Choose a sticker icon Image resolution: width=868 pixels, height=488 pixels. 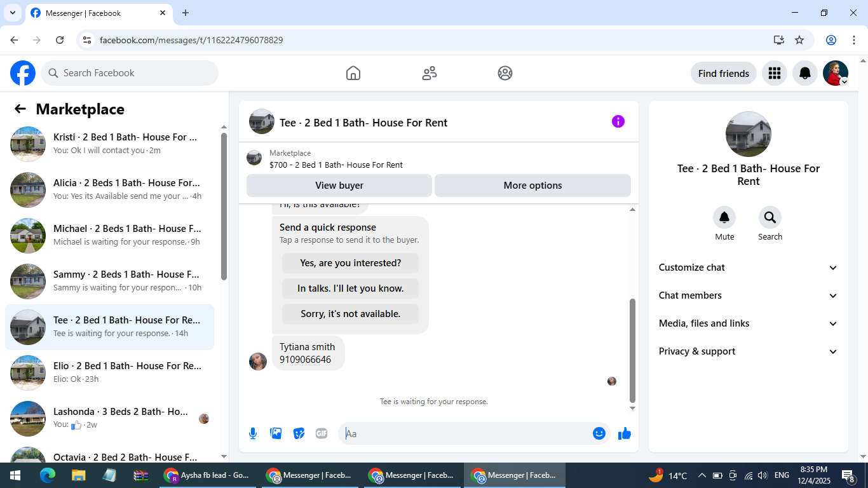299,433
